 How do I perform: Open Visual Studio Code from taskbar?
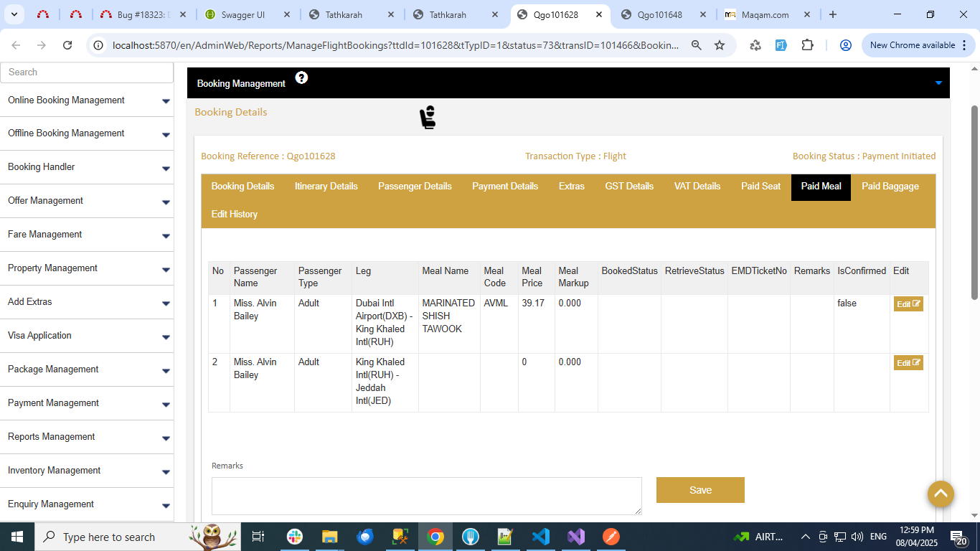point(540,537)
